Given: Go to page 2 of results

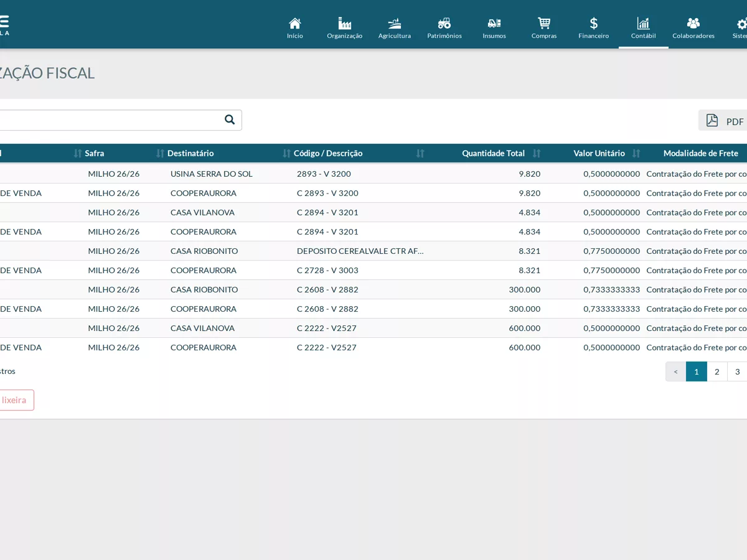Looking at the screenshot, I should pyautogui.click(x=717, y=371).
